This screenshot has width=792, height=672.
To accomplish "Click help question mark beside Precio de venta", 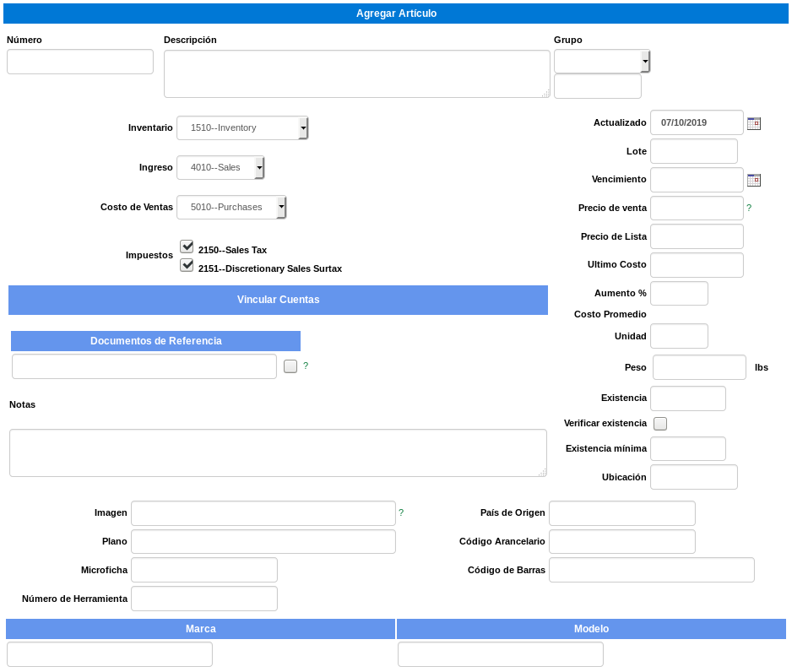I will (749, 208).
